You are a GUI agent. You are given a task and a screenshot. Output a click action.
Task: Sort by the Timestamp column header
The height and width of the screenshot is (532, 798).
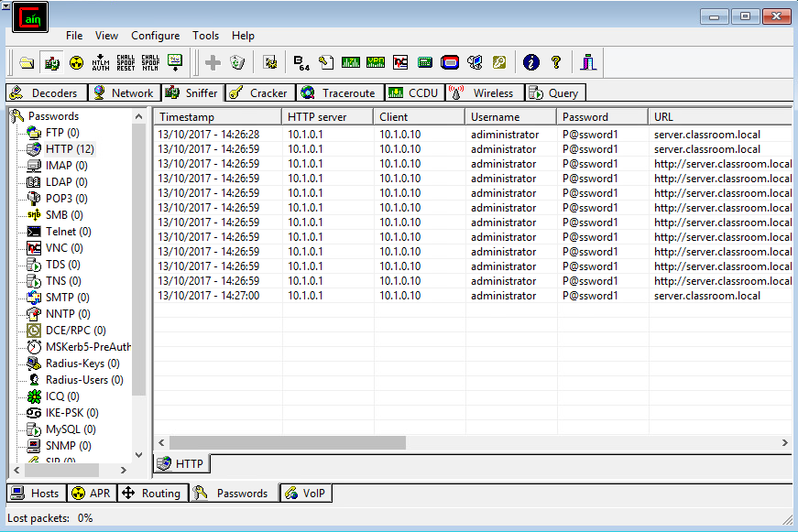(218, 117)
